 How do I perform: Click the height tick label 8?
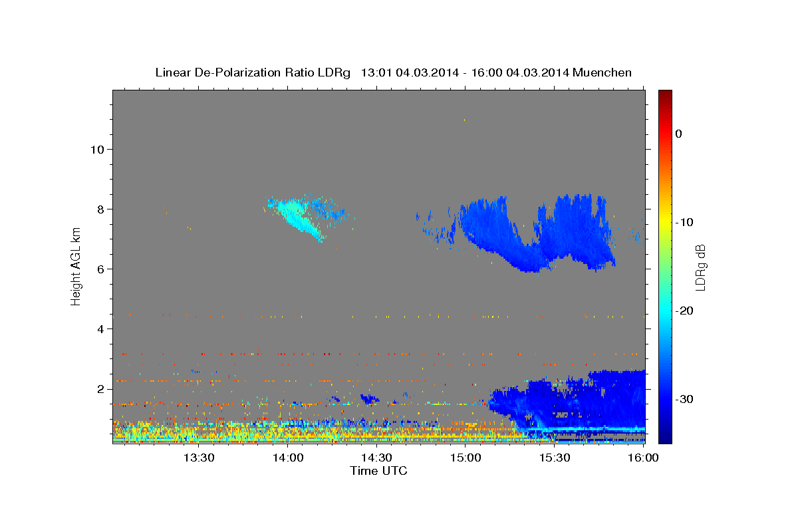tap(100, 209)
